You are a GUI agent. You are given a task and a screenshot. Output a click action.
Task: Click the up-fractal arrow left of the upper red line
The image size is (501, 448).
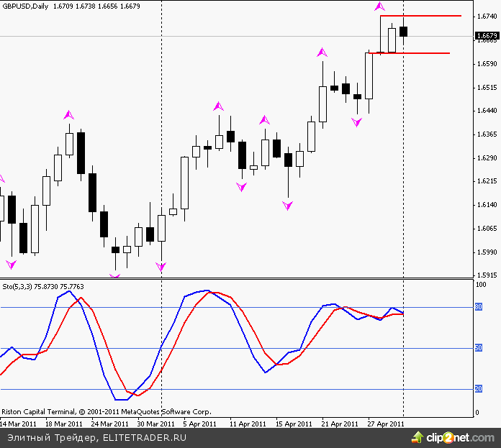[322, 52]
